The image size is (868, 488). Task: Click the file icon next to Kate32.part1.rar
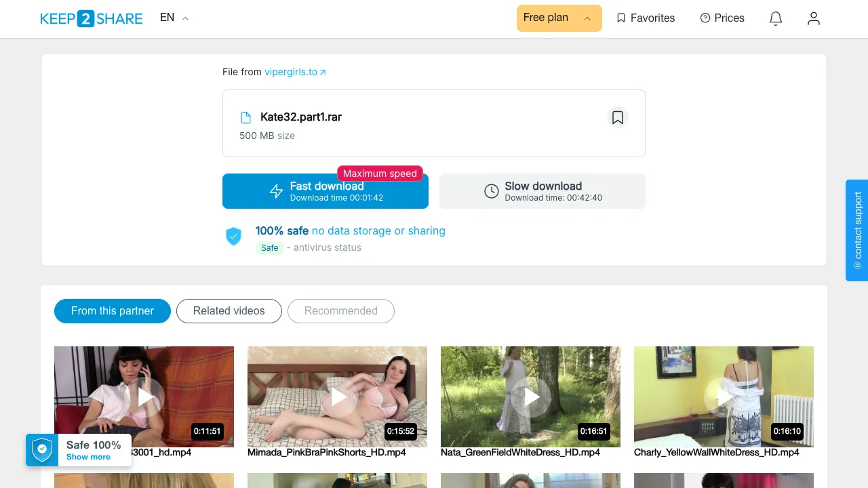[245, 117]
